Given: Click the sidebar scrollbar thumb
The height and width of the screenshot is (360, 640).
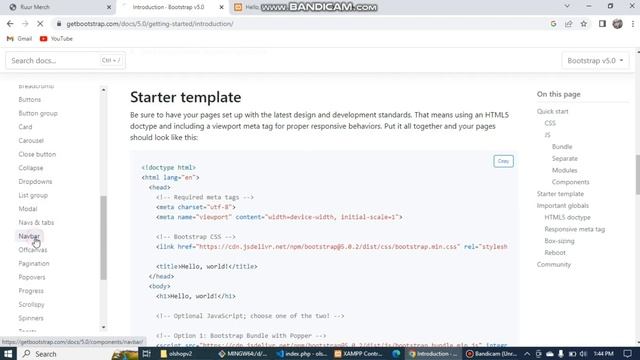Looking at the screenshot, I should (x=103, y=238).
